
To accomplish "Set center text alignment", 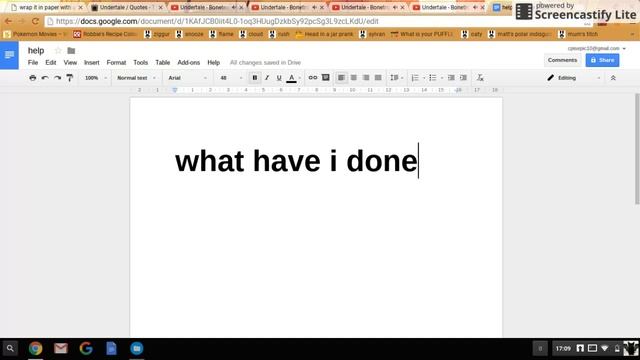I will 354,78.
